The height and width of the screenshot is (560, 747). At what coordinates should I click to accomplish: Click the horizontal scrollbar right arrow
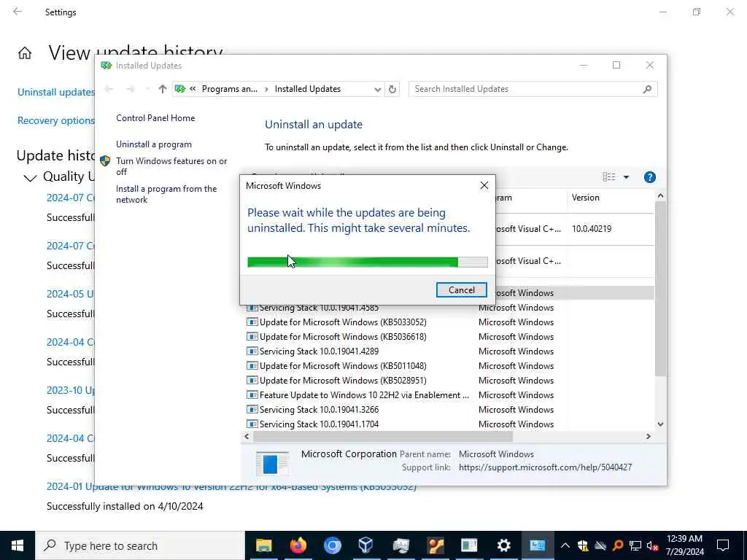click(648, 436)
